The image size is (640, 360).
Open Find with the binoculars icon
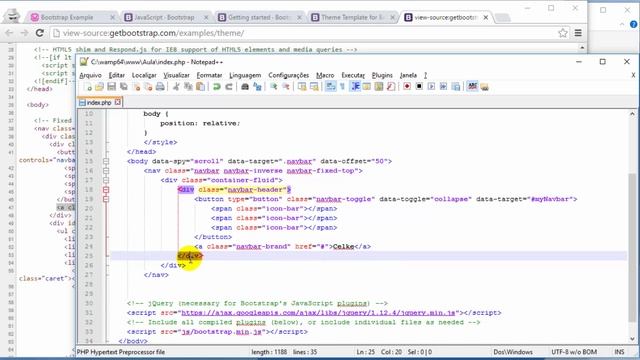[245, 87]
